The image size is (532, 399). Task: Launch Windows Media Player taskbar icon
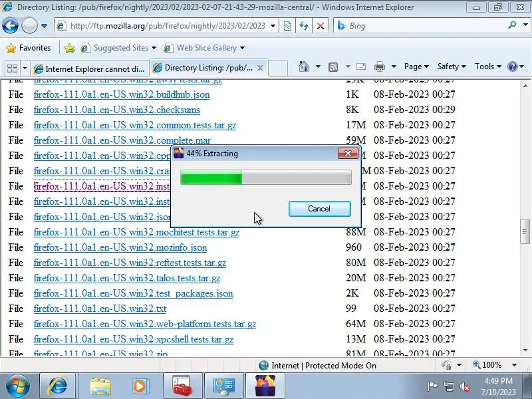(140, 386)
